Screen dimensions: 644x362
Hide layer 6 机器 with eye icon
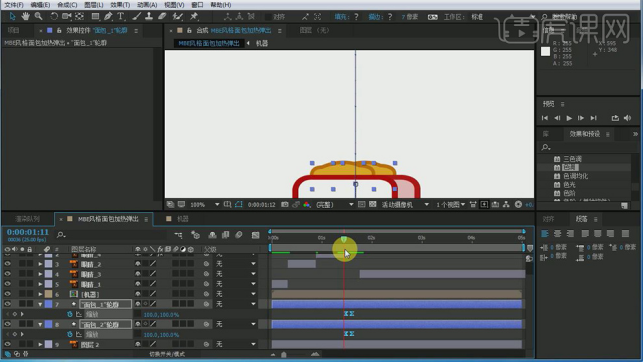7,294
